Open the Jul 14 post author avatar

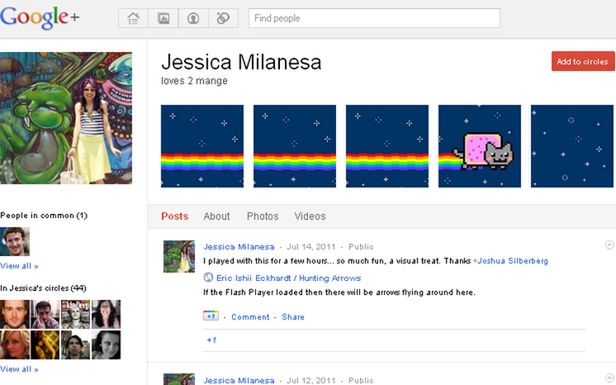[x=179, y=256]
